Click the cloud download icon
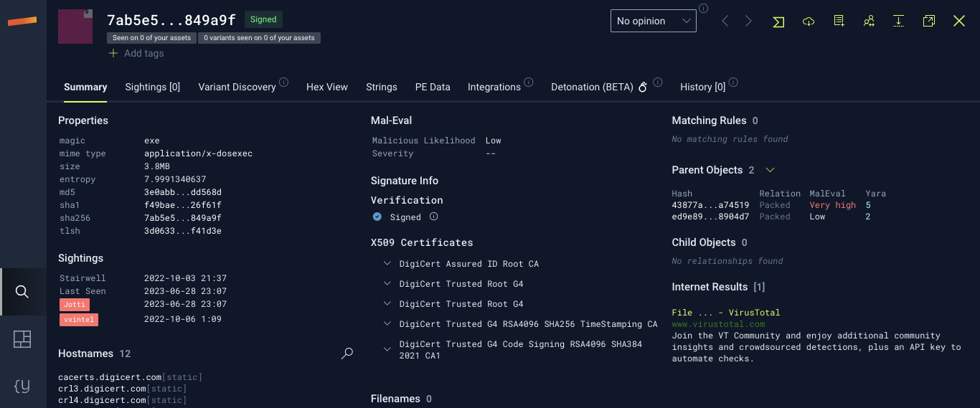This screenshot has width=980, height=408. [x=809, y=22]
